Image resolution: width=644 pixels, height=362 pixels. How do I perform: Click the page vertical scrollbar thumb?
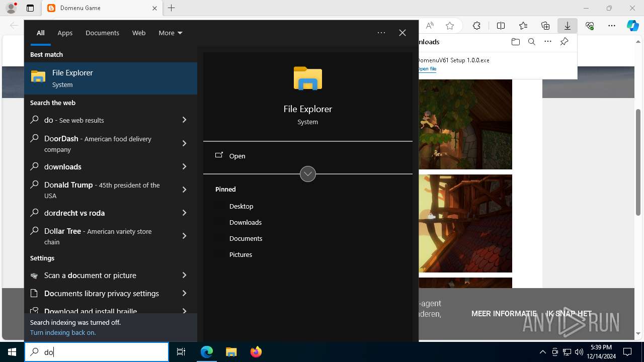[638, 162]
